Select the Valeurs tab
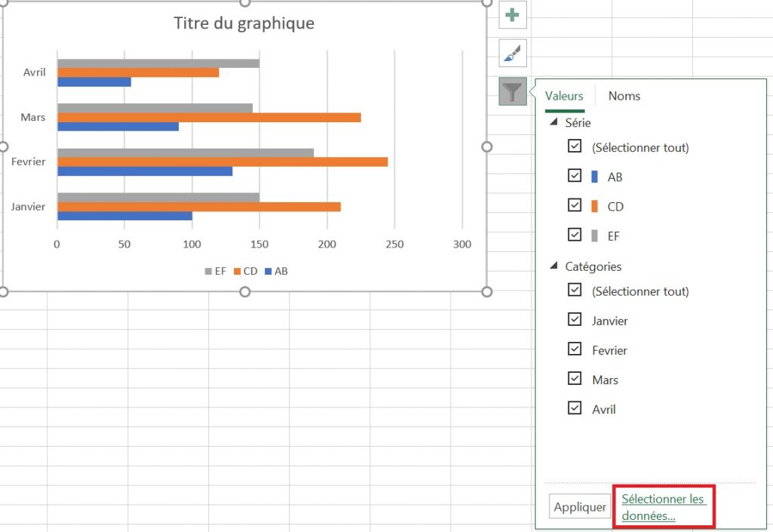Screen dimensions: 773x532 [564, 96]
